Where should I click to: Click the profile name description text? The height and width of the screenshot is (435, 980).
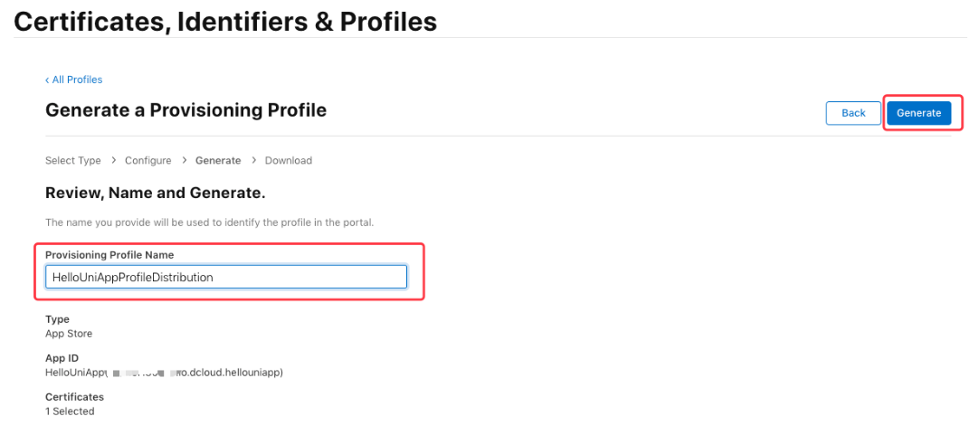(209, 222)
